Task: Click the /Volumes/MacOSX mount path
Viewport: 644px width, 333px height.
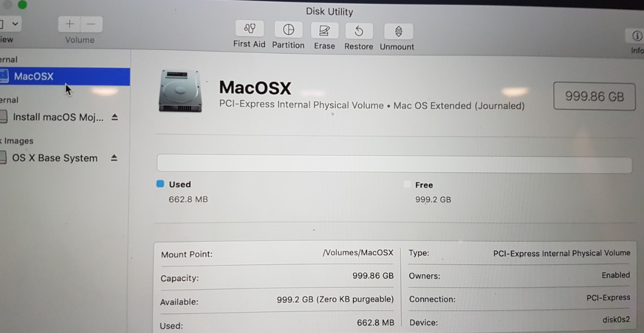Action: pos(358,252)
